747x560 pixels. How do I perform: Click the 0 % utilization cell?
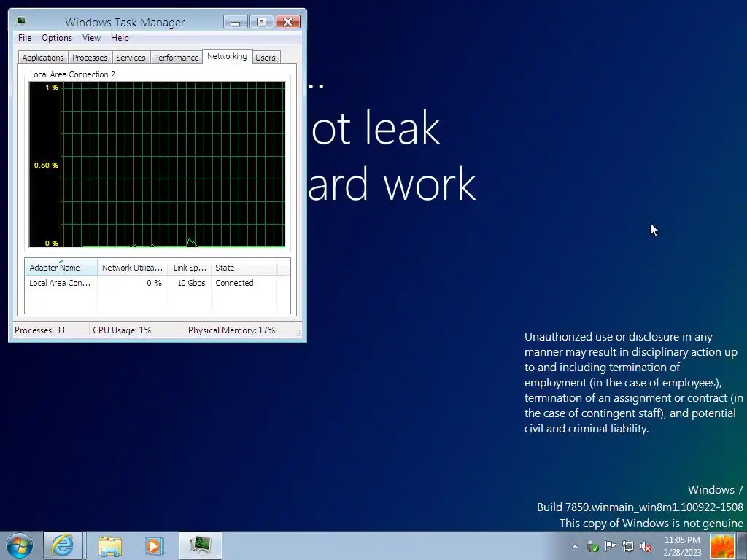click(154, 283)
